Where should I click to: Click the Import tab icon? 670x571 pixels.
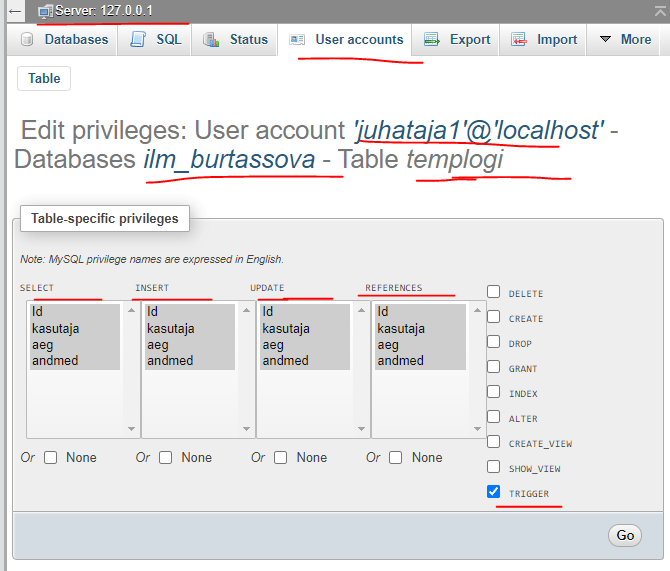coord(519,40)
